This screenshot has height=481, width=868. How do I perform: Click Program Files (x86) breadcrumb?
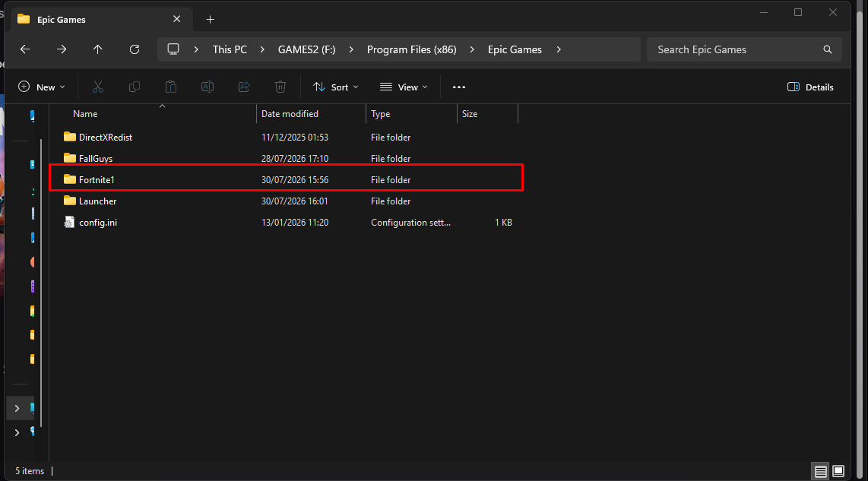pyautogui.click(x=412, y=49)
